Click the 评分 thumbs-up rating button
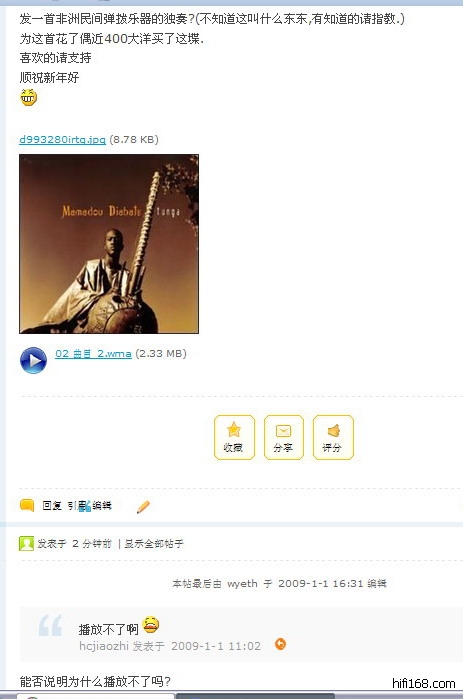The width and height of the screenshot is (463, 699). pos(333,437)
